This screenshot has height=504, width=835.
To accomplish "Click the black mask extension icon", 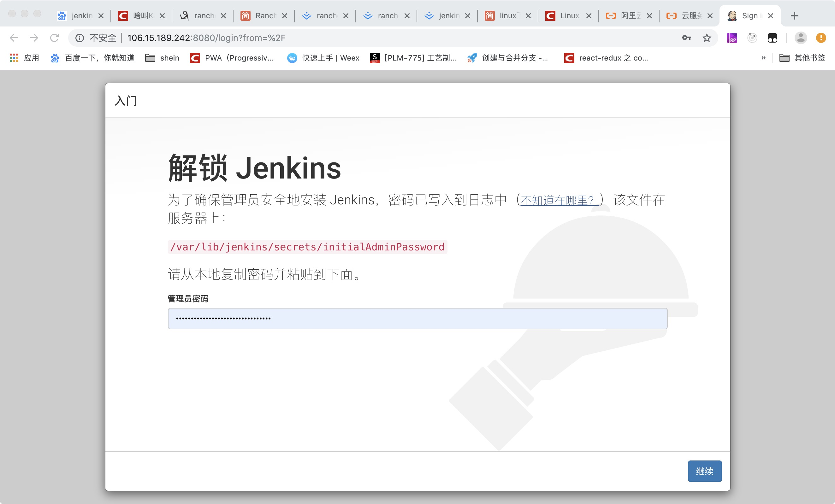I will pos(772,38).
